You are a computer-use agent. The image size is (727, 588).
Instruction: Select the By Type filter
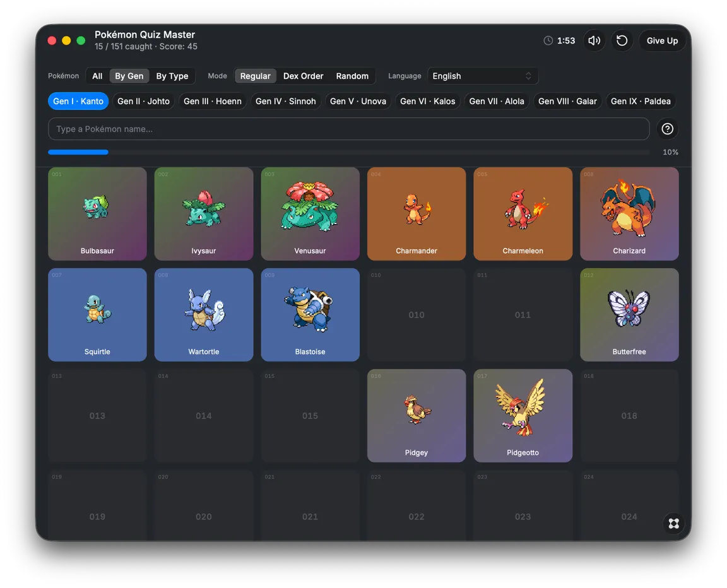tap(172, 76)
